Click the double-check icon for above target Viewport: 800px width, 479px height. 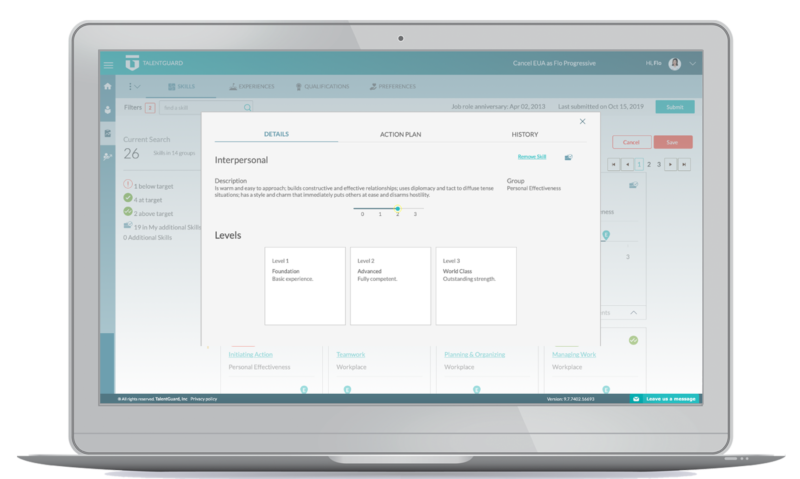(128, 212)
